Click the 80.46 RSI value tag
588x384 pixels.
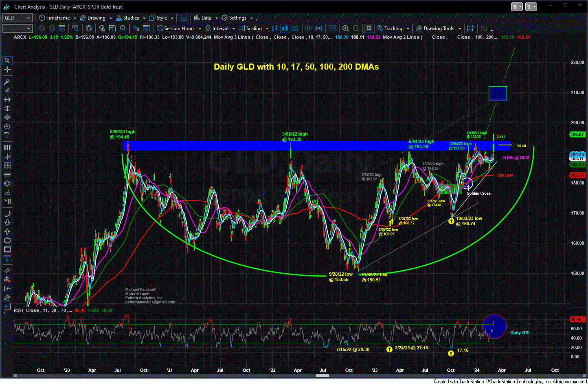click(577, 319)
